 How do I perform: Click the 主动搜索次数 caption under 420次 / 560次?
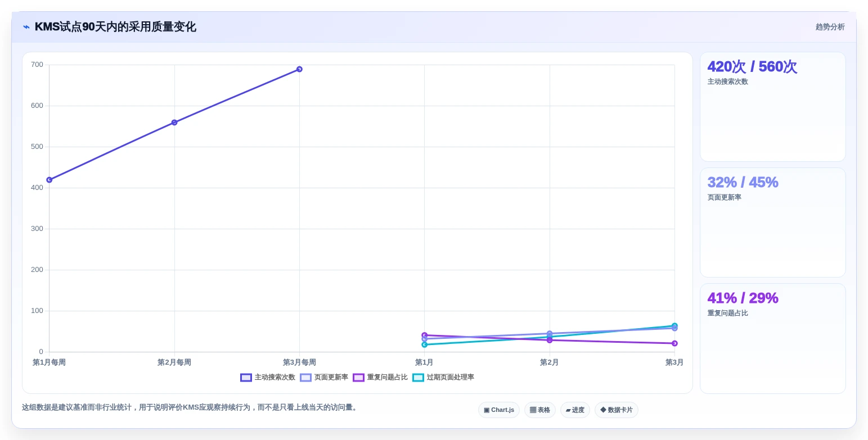728,81
